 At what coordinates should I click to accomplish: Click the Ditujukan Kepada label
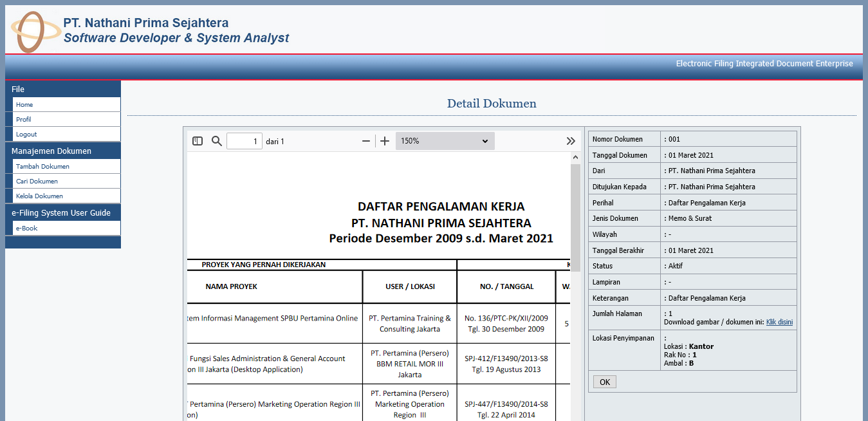(x=620, y=187)
